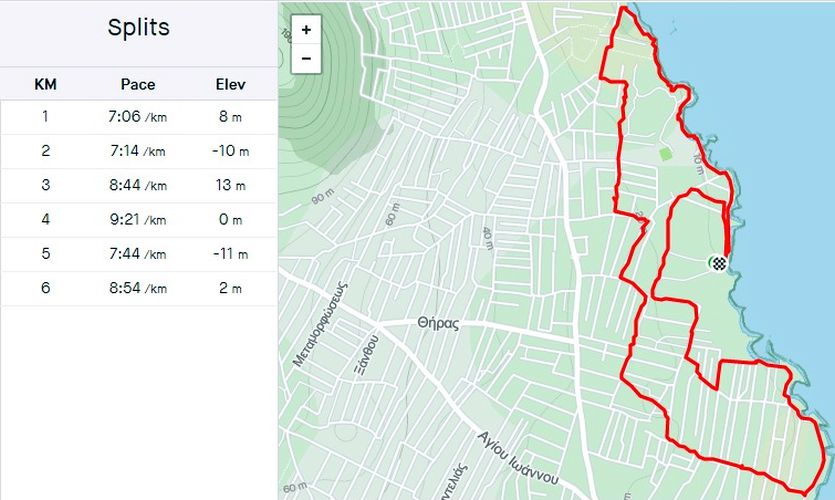Click the Elev column header
The width and height of the screenshot is (835, 500).
point(231,85)
